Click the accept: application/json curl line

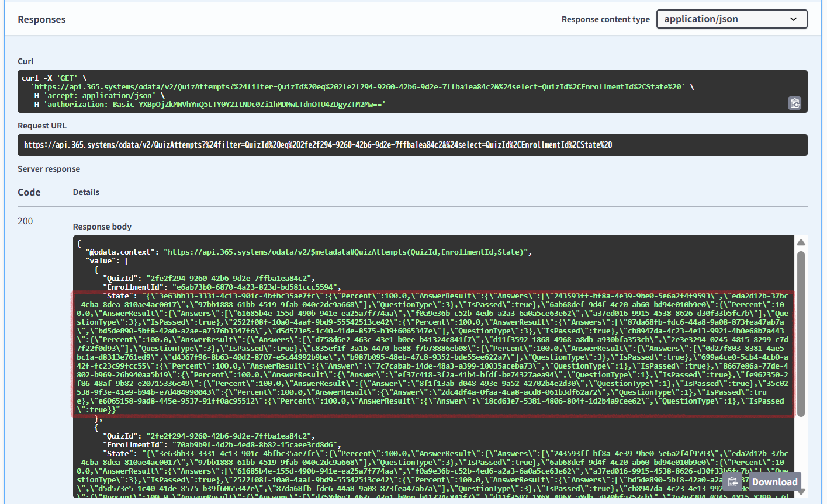[x=98, y=95]
